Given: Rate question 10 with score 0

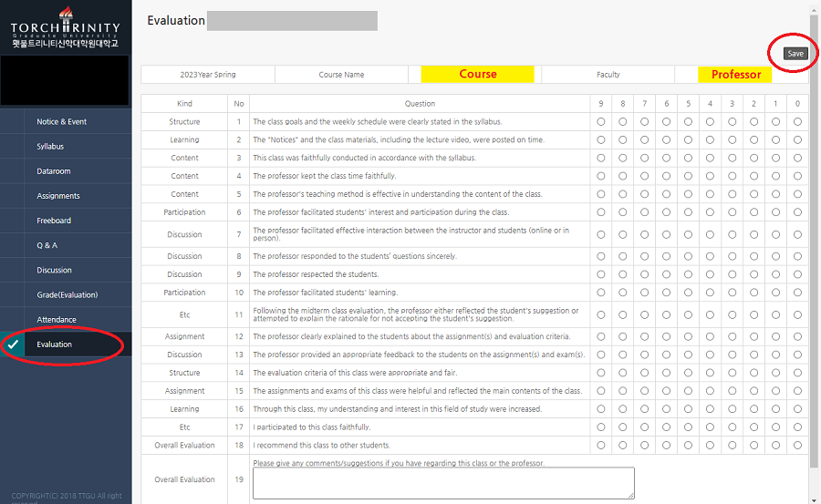Looking at the screenshot, I should tap(797, 293).
